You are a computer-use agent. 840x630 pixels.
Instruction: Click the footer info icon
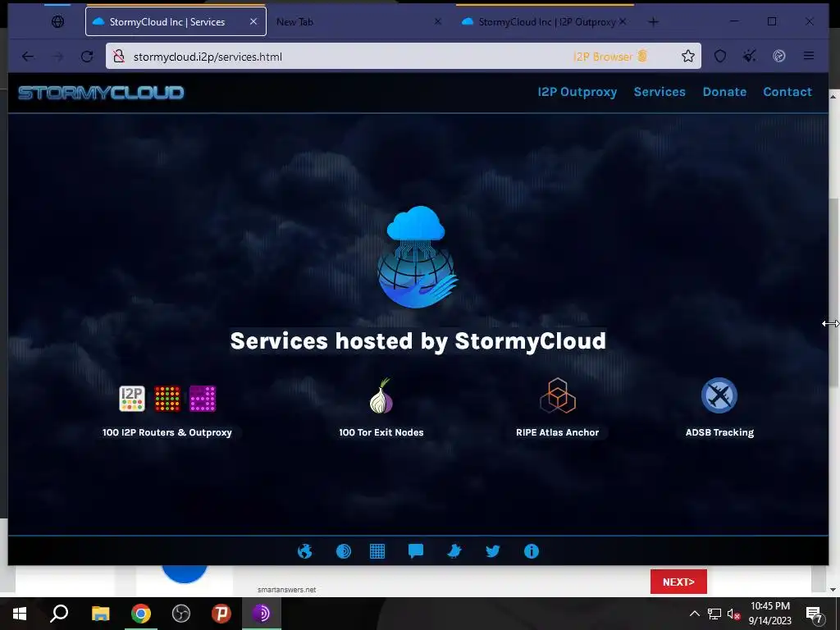(532, 551)
